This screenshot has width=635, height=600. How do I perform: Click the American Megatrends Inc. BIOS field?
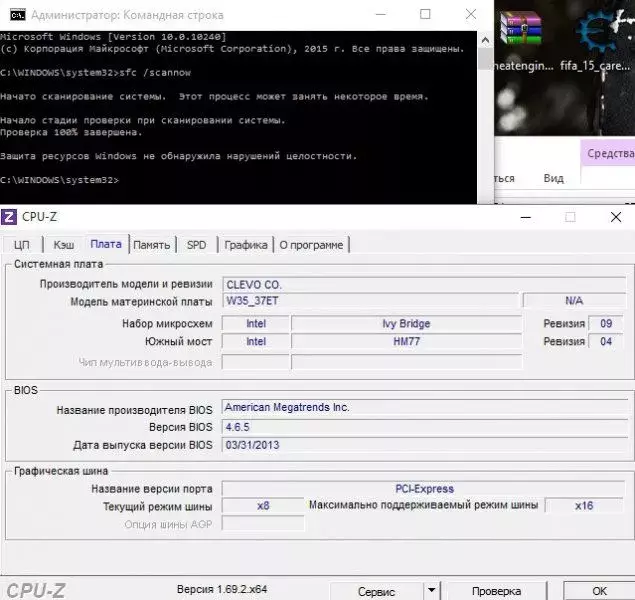425,407
